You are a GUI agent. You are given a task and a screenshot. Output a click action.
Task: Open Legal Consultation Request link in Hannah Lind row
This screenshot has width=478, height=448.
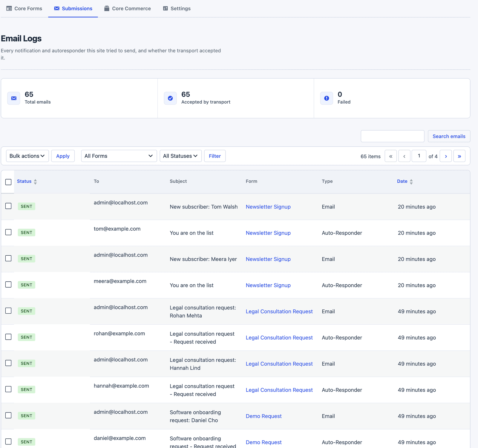pyautogui.click(x=279, y=364)
